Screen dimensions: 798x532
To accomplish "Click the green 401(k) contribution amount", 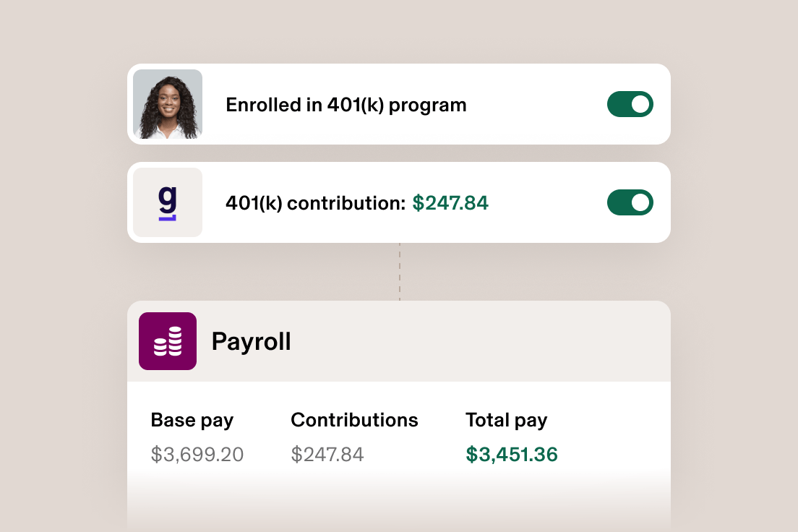I will tap(451, 203).
